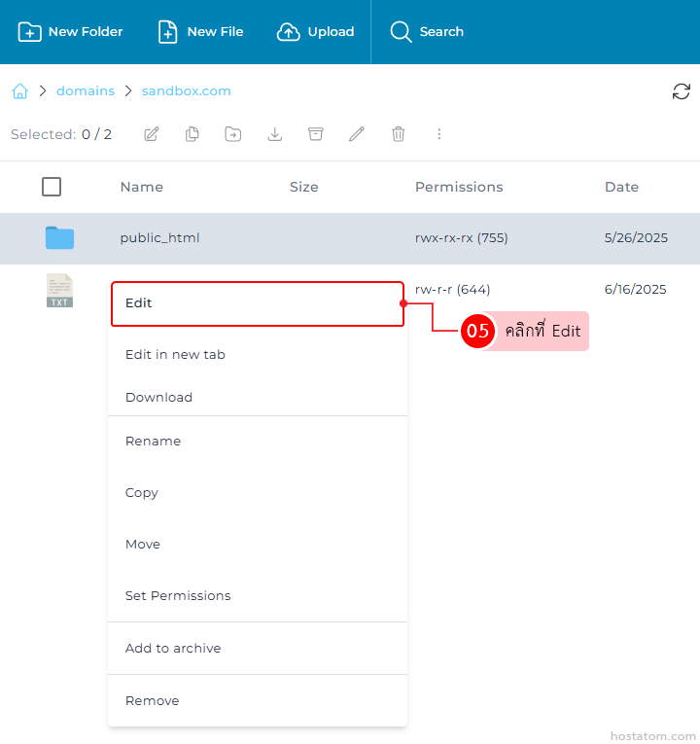Click the refresh icon
700x744 pixels.
[682, 91]
